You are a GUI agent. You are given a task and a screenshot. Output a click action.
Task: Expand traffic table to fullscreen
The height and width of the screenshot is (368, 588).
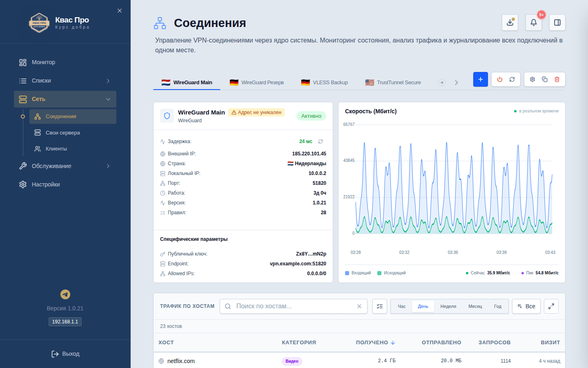pos(551,306)
